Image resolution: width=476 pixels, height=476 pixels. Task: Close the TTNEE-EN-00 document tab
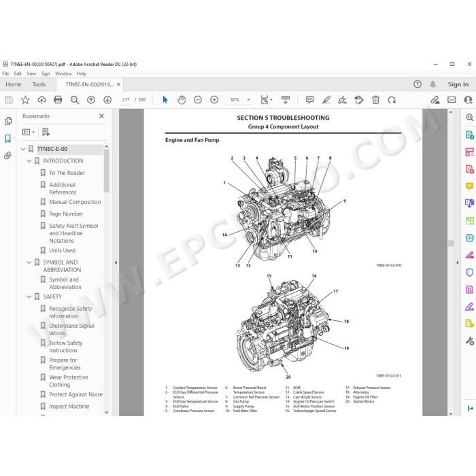point(118,84)
